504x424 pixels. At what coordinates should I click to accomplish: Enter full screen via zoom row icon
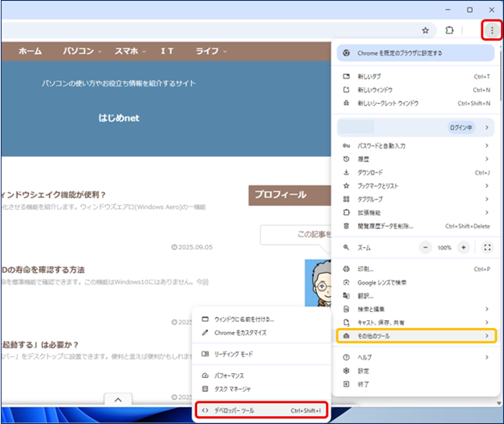pyautogui.click(x=488, y=247)
